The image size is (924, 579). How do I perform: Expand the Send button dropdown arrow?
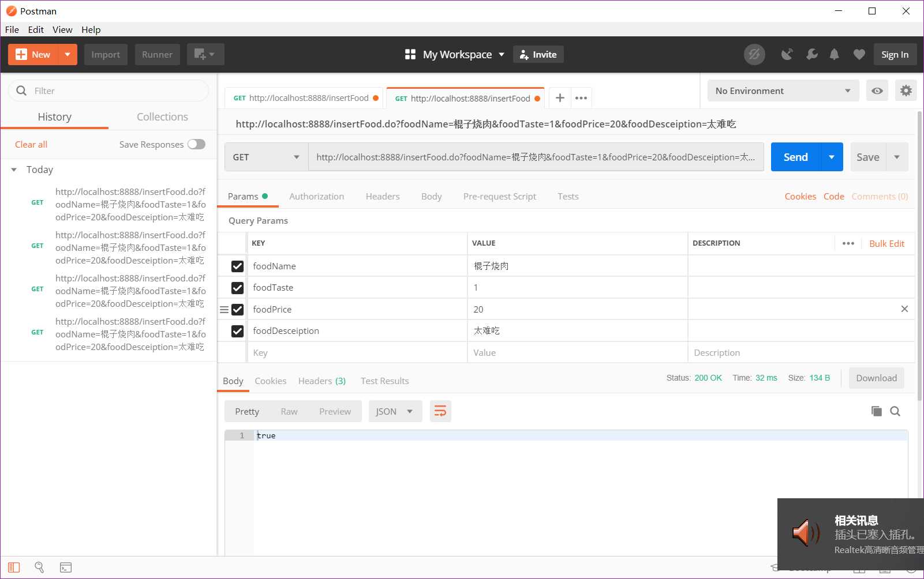pyautogui.click(x=832, y=157)
